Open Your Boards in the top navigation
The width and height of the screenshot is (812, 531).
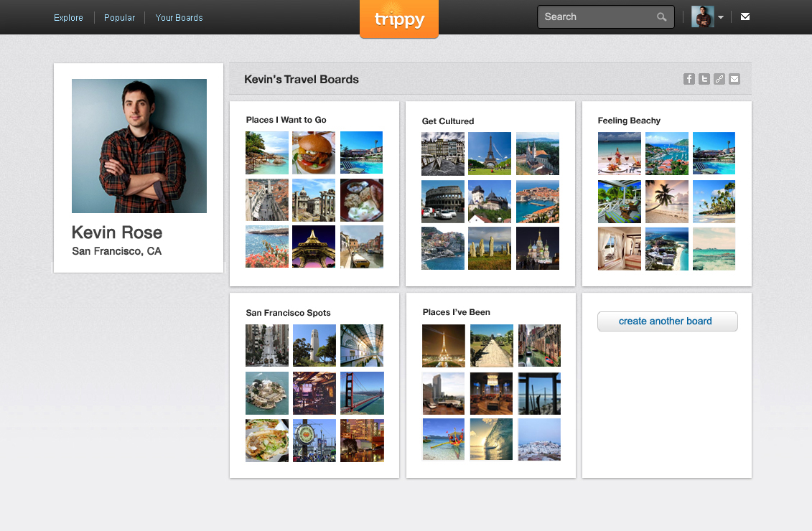pos(179,18)
